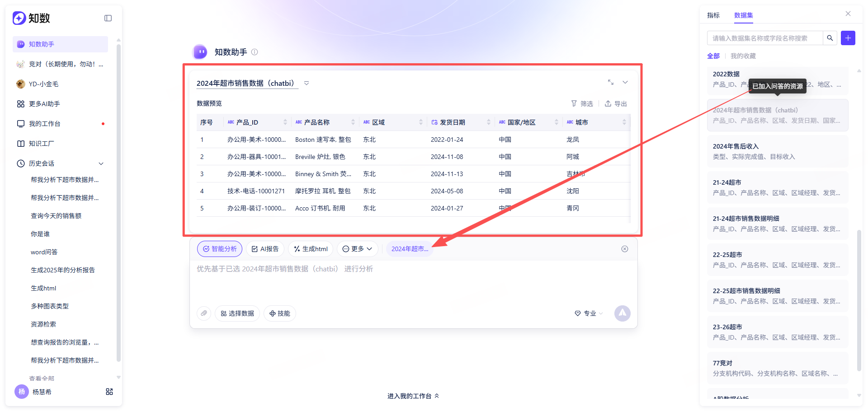Toggle the 智能分析 mode chip

220,249
